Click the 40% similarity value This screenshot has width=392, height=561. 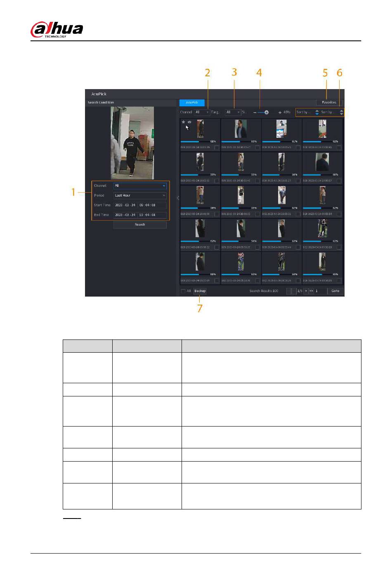tap(287, 112)
